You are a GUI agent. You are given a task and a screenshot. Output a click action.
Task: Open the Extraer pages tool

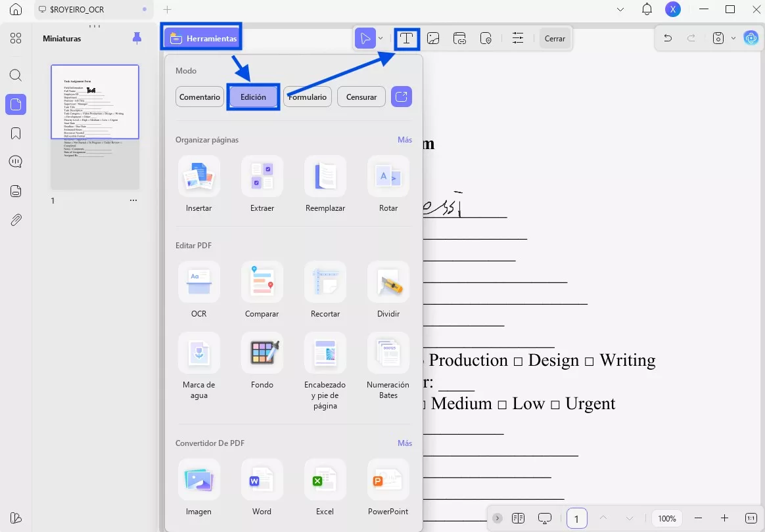pyautogui.click(x=262, y=185)
